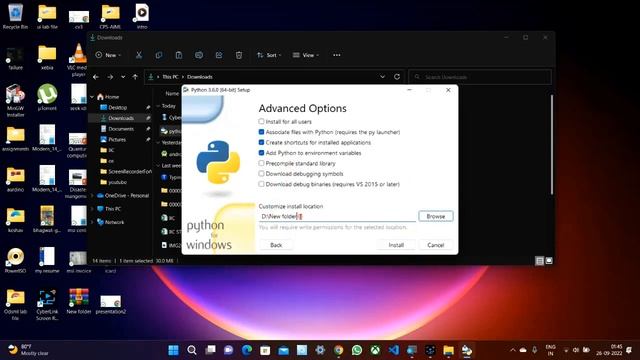Click This PC in the address breadcrumb
The width and height of the screenshot is (640, 360).
pos(170,77)
